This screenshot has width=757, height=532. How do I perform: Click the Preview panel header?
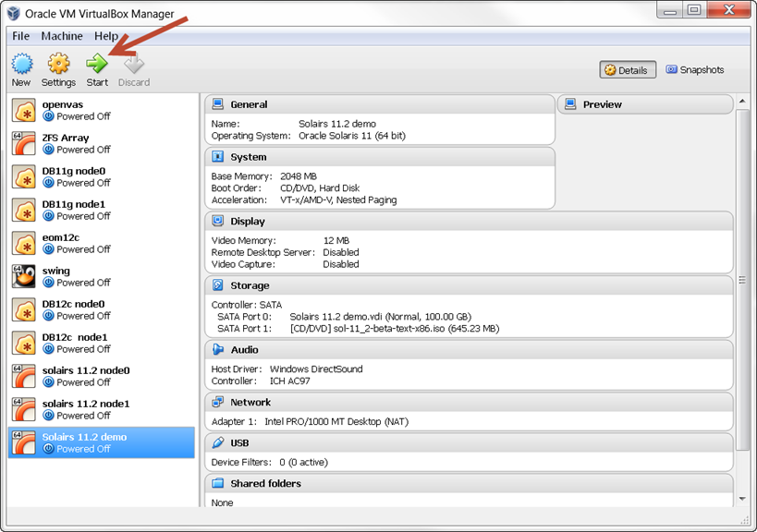[645, 104]
